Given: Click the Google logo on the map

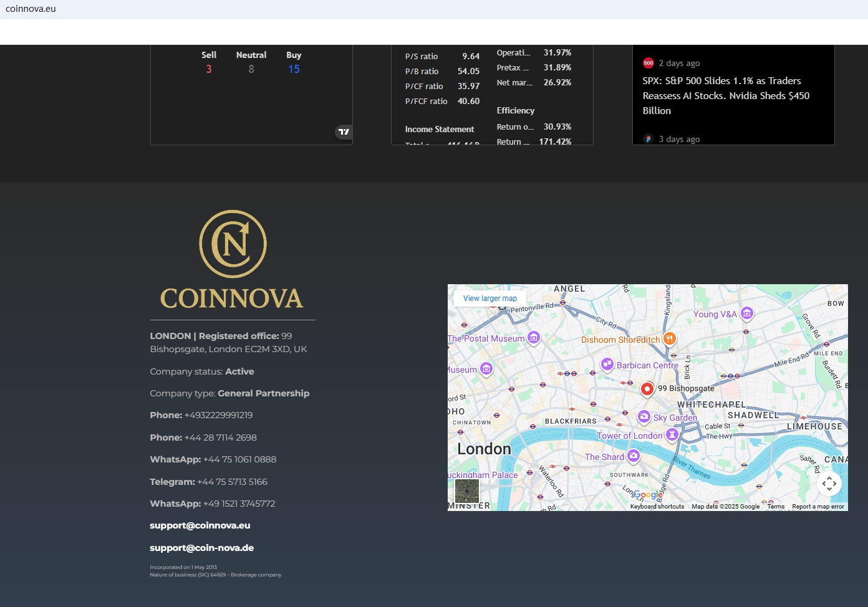Looking at the screenshot, I should pyautogui.click(x=647, y=495).
